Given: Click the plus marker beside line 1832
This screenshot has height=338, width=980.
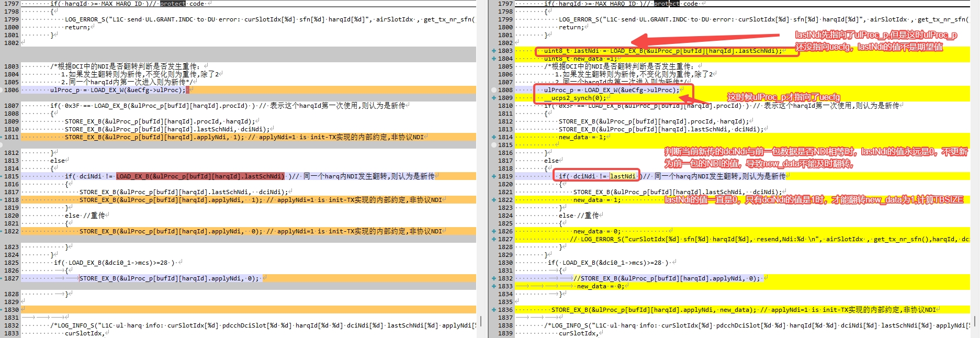Looking at the screenshot, I should tap(494, 278).
